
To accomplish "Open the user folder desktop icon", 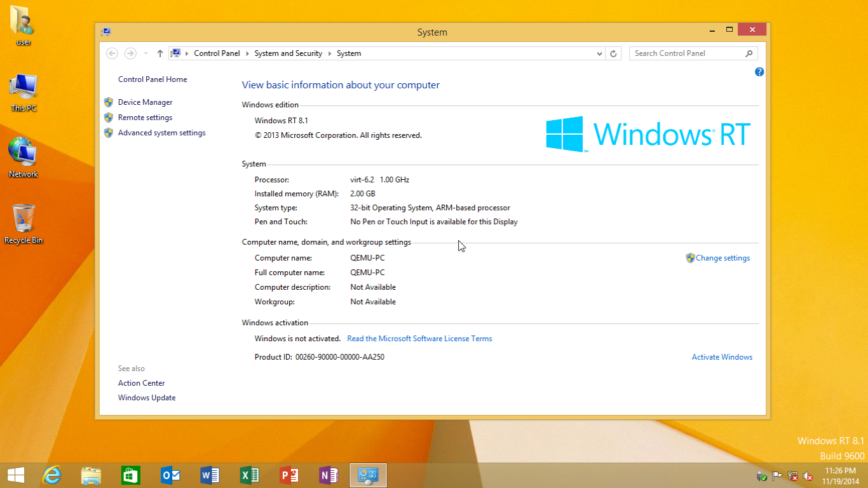I will (x=24, y=25).
